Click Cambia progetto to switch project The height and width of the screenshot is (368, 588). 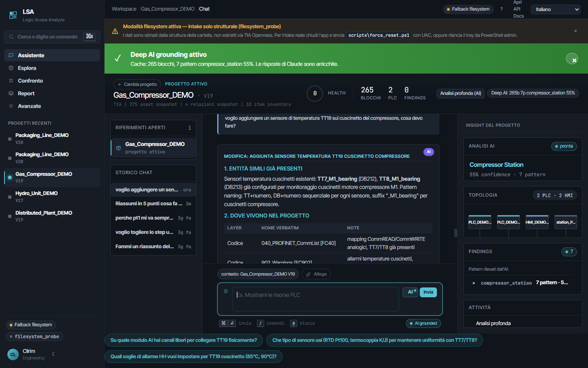point(137,84)
